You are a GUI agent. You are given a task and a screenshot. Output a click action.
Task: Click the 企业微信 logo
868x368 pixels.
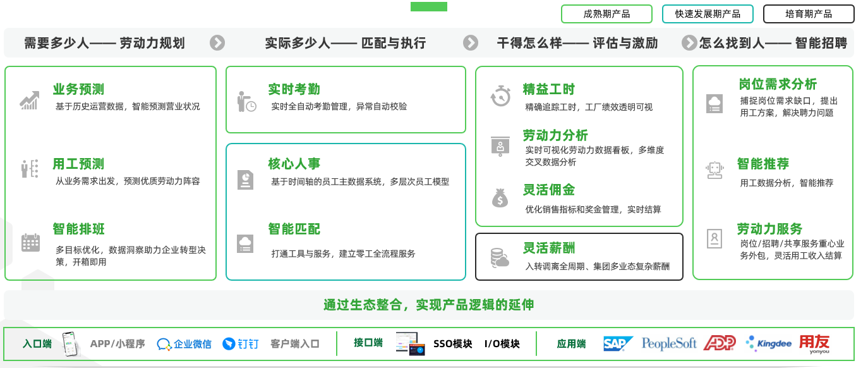184,344
